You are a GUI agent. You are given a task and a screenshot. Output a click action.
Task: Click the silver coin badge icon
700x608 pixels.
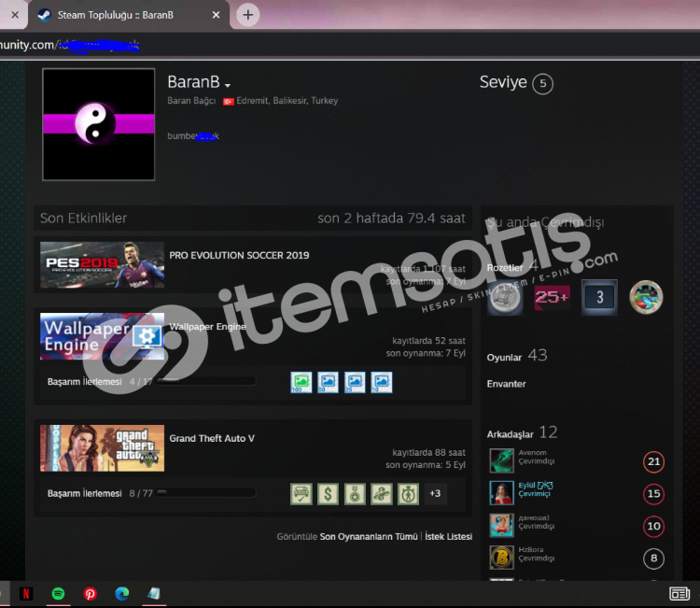[505, 297]
